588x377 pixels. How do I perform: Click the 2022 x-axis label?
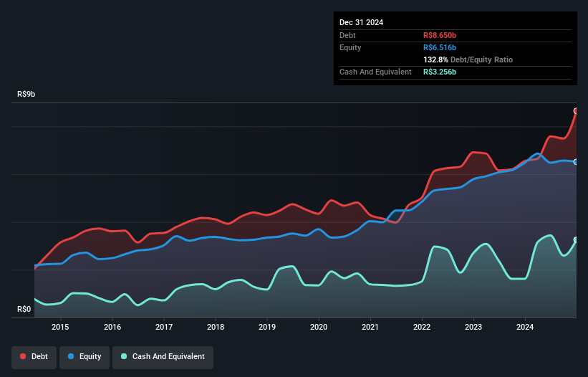[422, 327]
